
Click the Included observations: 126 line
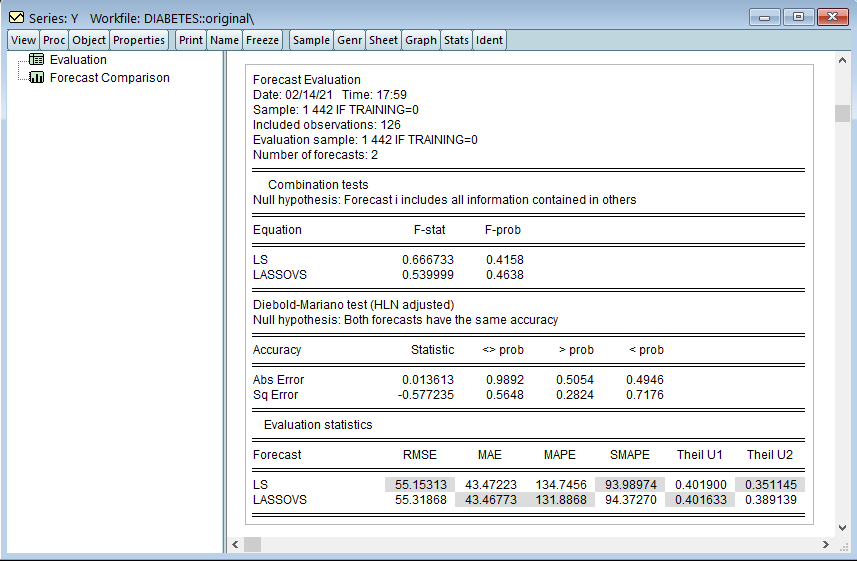coord(326,125)
